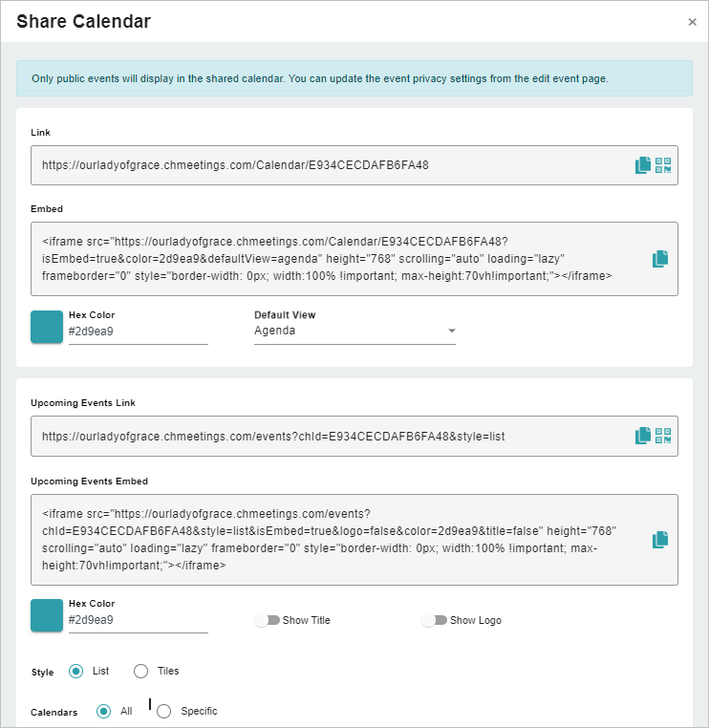This screenshot has height=728, width=709.
Task: Select All calendars radio button
Action: 104,711
